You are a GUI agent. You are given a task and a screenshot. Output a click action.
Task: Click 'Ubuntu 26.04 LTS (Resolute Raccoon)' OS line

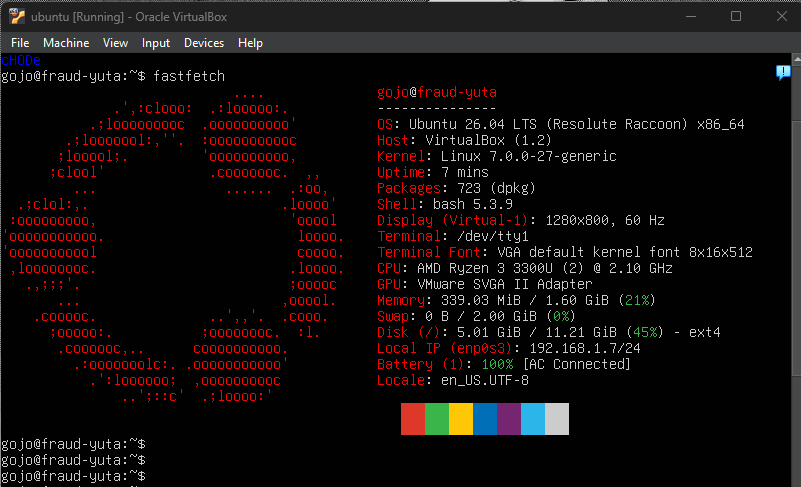pos(576,124)
